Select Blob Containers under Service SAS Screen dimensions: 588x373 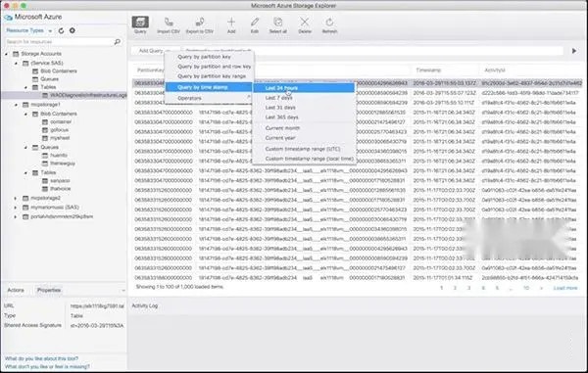pyautogui.click(x=59, y=71)
